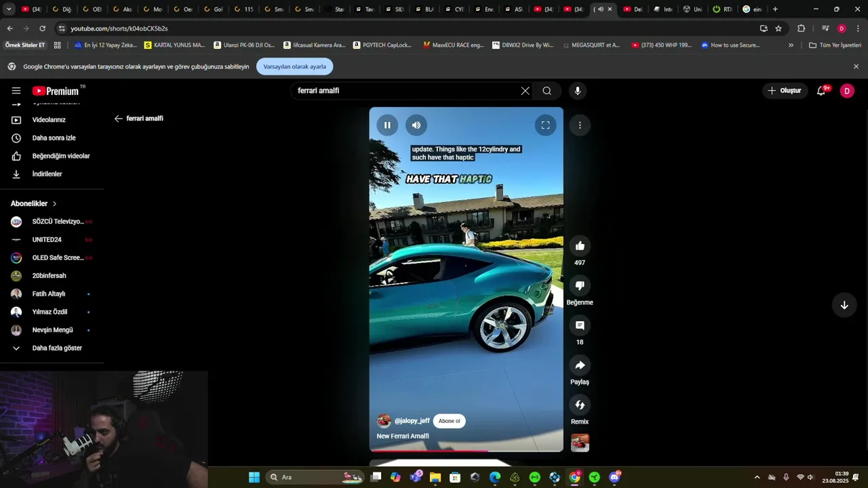
Task: Open the @jalopy_jeff channel link
Action: tap(412, 421)
